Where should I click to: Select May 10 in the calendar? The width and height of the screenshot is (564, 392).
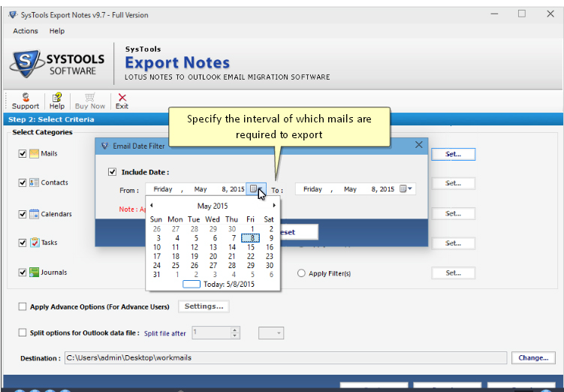[157, 247]
